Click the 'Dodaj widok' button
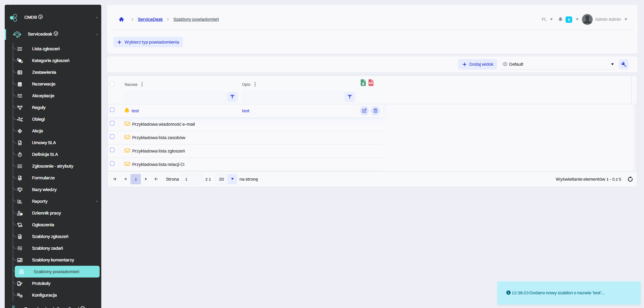Viewport: 644px width, 308px height. (478, 64)
